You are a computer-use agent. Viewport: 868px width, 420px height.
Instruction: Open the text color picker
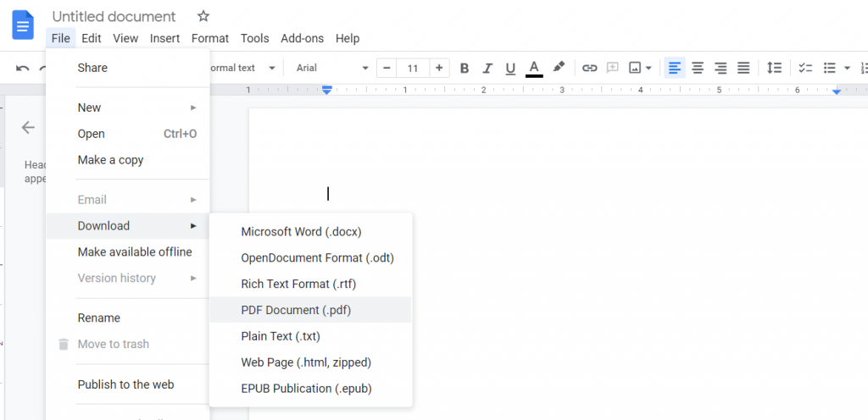click(534, 68)
